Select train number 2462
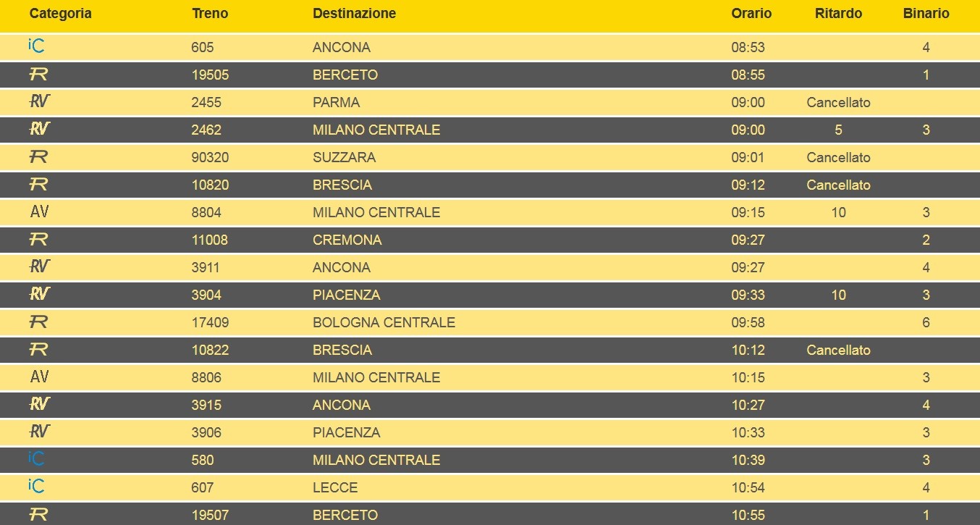This screenshot has height=525, width=980. tap(206, 130)
